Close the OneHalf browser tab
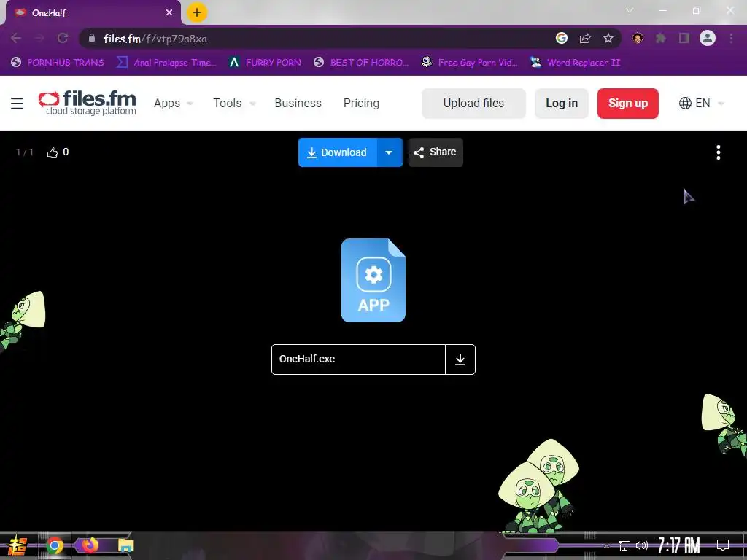 [169, 13]
